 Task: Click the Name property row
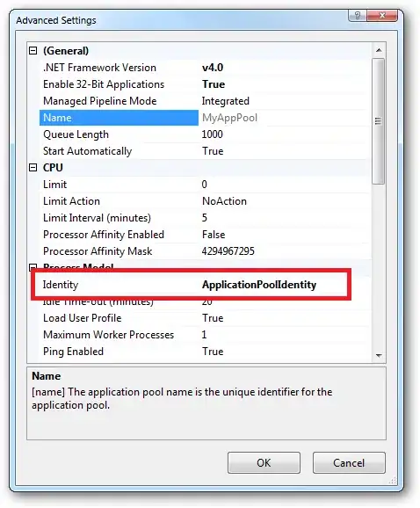tap(206, 118)
